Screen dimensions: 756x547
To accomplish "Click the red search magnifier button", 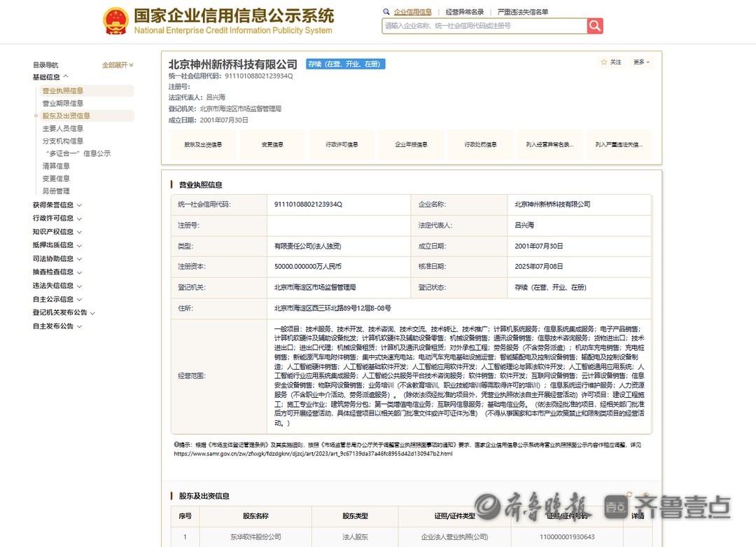I will point(595,26).
